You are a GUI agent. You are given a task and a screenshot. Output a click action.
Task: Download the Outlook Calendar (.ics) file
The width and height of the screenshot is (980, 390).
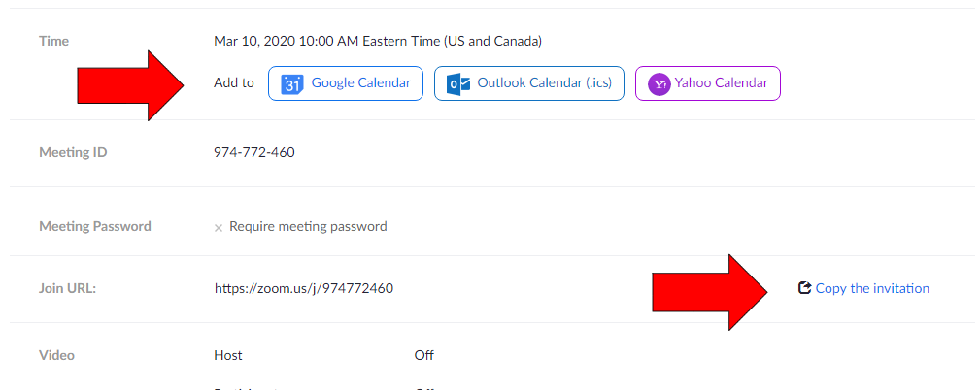click(x=529, y=83)
